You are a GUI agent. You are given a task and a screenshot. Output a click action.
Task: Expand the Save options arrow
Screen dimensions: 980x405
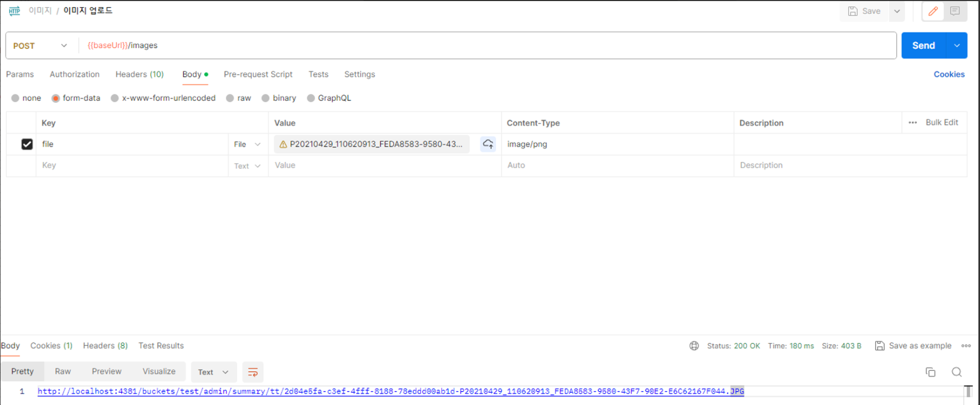click(897, 11)
